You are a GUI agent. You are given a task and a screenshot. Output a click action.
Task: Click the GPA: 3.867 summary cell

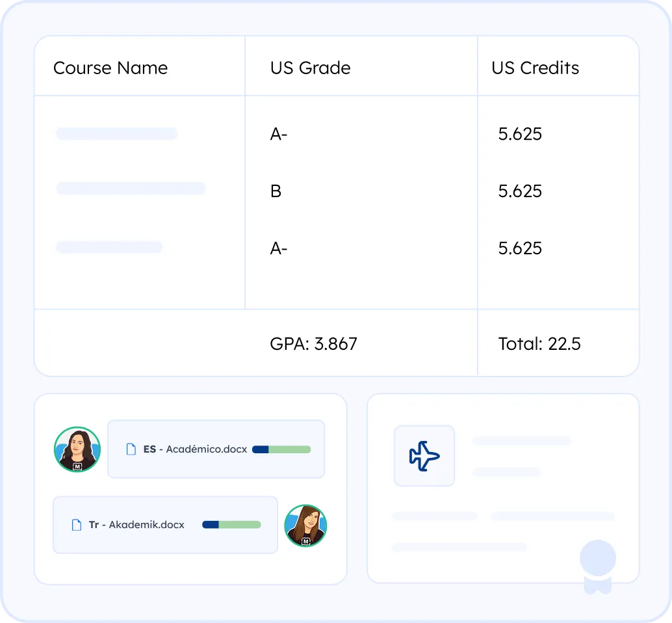314,343
